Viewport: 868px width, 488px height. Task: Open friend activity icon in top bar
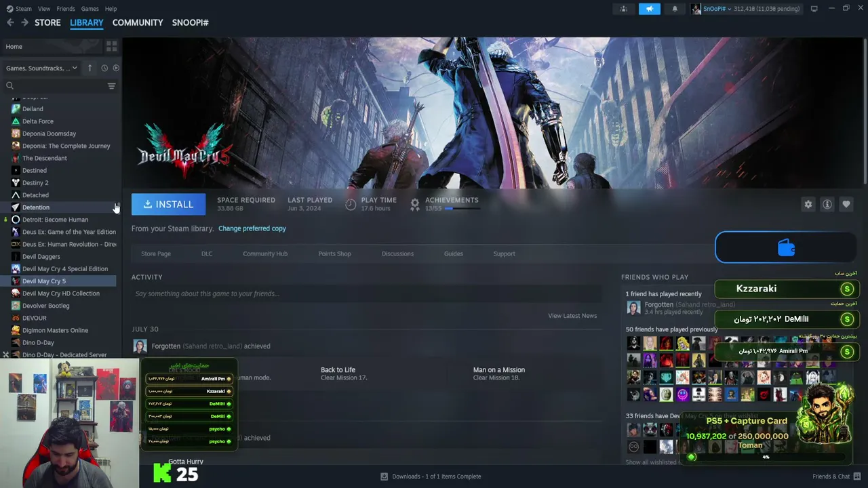click(624, 9)
